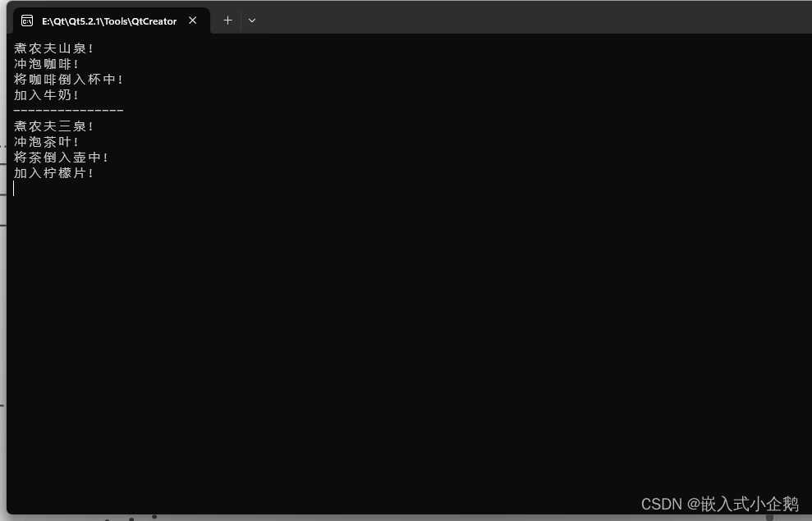Screen dimensions: 812x521
Task: Close the QtCreator terminal tab
Action: click(193, 21)
